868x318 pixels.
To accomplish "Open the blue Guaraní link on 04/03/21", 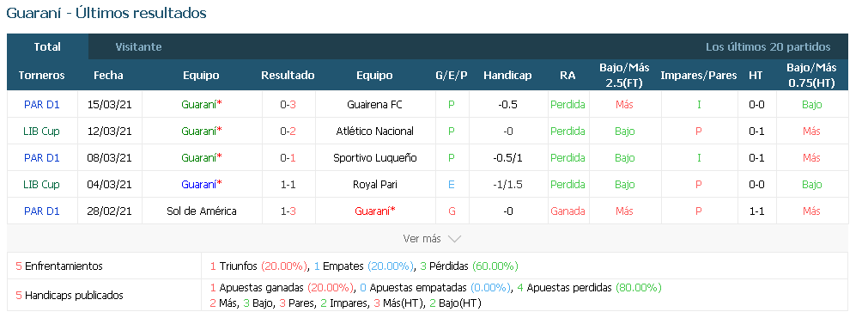I will click(x=202, y=185).
